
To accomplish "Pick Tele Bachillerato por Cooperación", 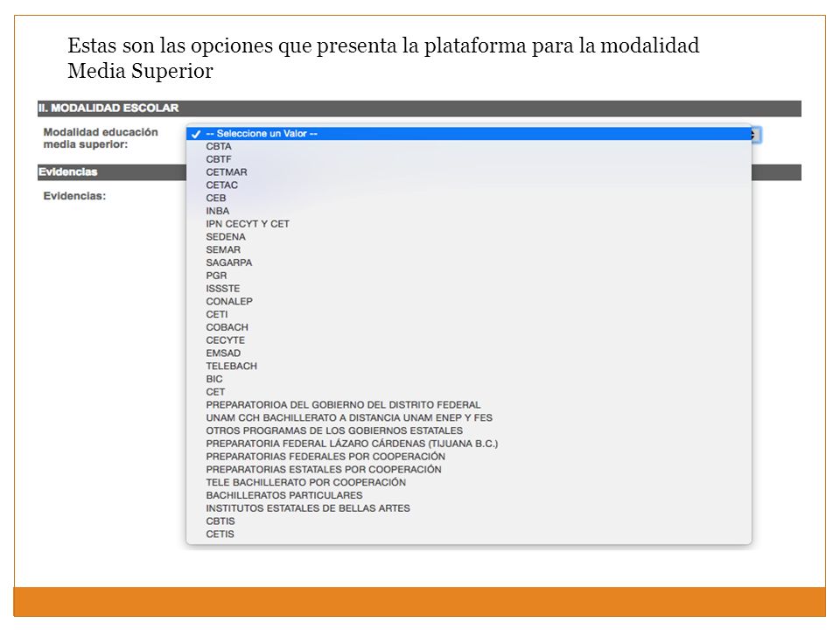I will pos(469,482).
